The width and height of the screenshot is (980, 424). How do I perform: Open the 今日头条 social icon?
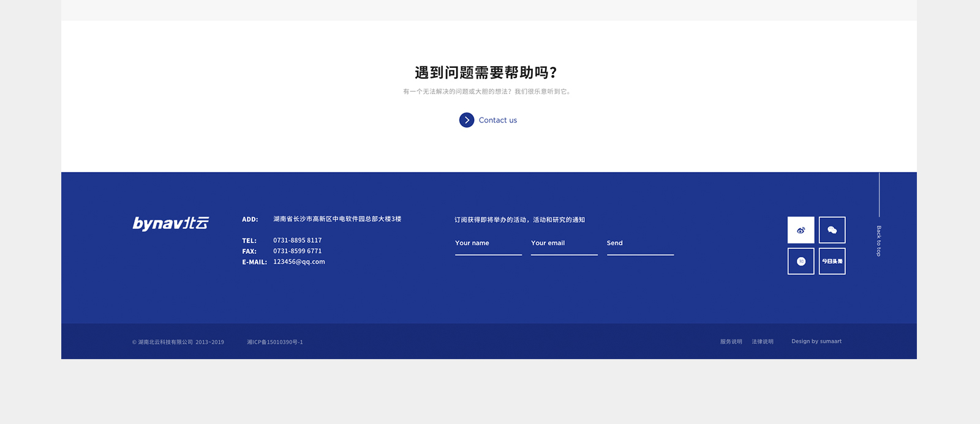(x=832, y=261)
